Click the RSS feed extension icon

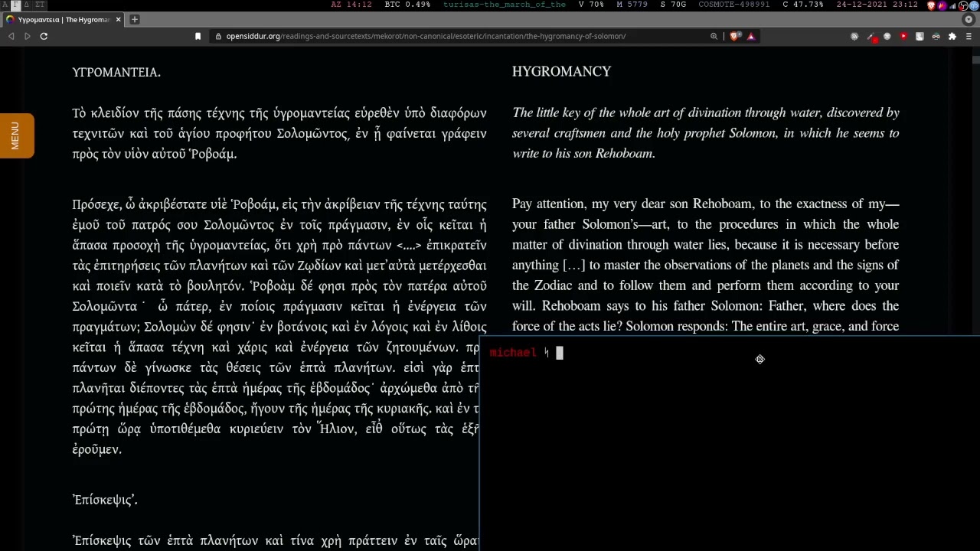pos(854,36)
